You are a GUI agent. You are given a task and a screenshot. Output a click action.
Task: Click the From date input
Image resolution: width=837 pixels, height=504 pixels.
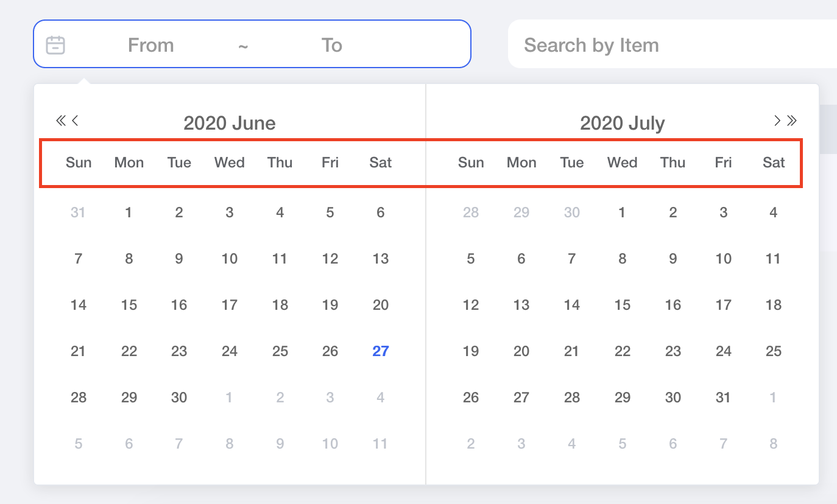click(150, 45)
